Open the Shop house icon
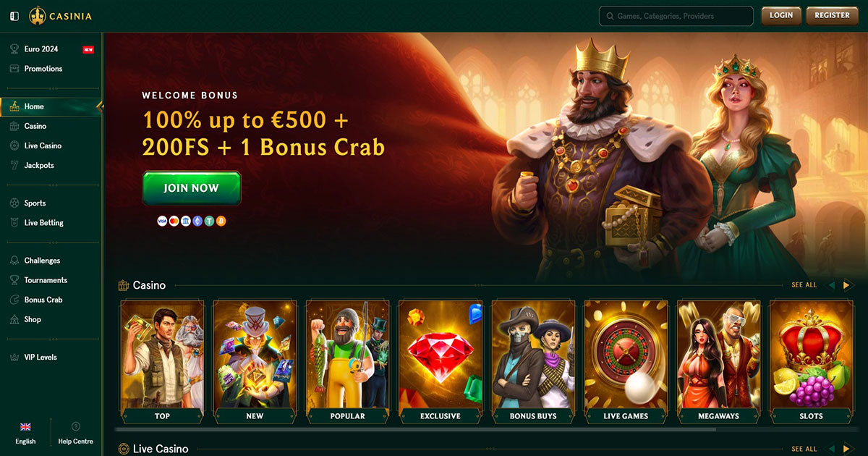Viewport: 868px width, 456px height. tap(14, 319)
